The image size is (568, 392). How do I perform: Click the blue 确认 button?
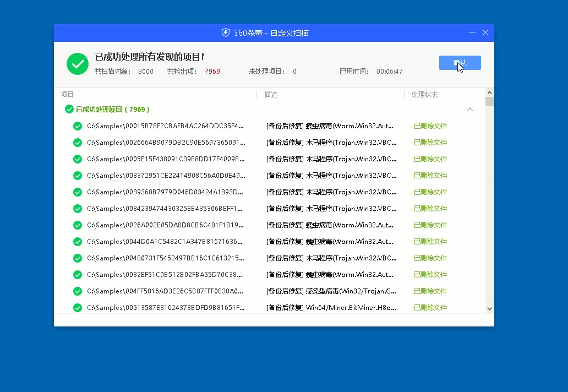[x=460, y=63]
